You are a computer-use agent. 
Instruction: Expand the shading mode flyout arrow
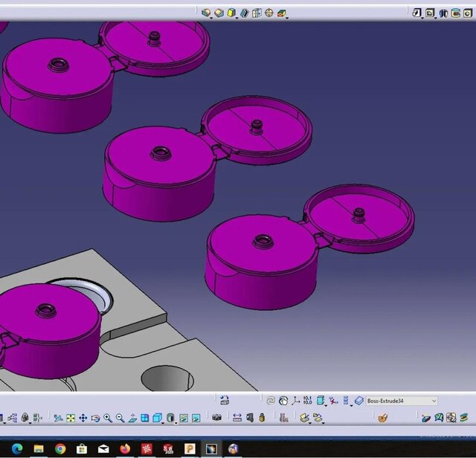[x=176, y=422]
